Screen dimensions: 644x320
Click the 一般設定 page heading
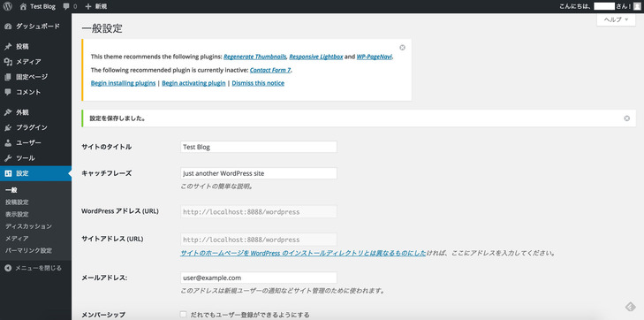coord(102,29)
